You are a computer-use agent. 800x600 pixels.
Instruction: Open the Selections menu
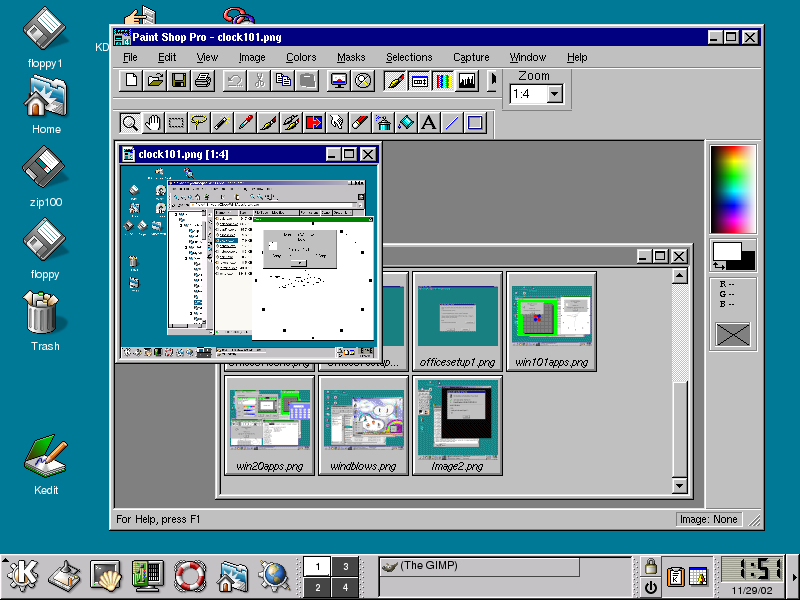click(409, 57)
